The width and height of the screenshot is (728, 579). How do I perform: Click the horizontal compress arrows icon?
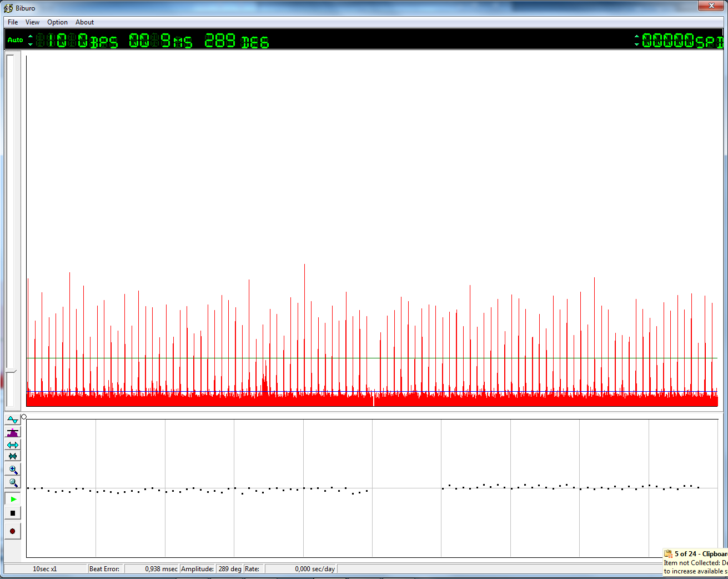pyautogui.click(x=13, y=456)
